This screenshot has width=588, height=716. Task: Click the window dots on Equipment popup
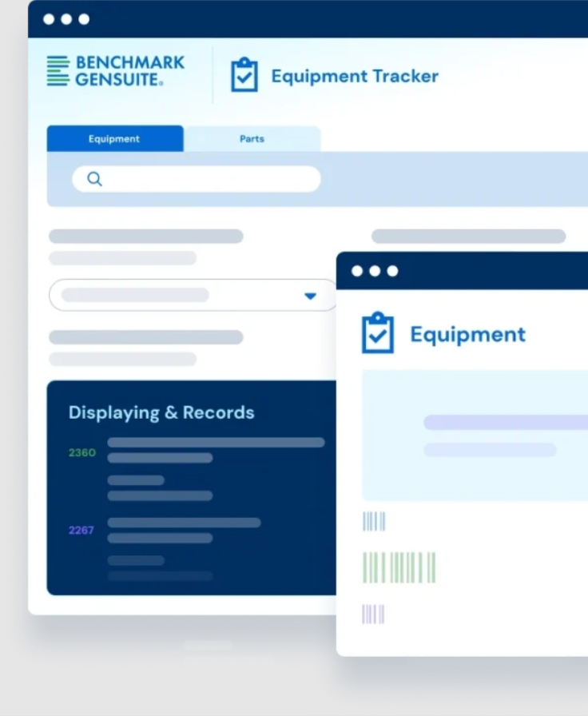(375, 271)
